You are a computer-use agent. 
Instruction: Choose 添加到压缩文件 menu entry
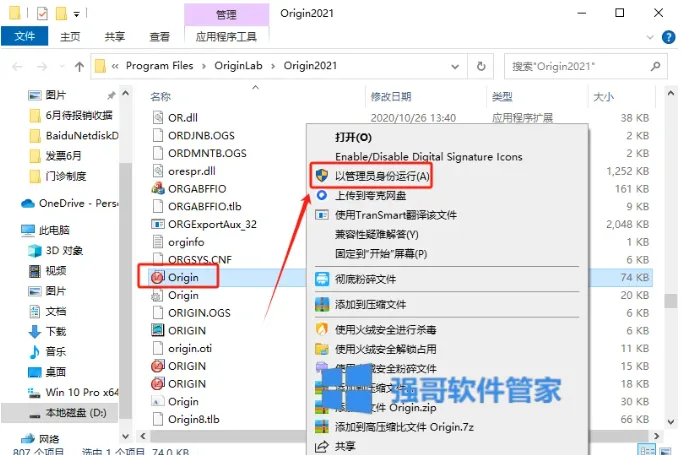pyautogui.click(x=447, y=304)
